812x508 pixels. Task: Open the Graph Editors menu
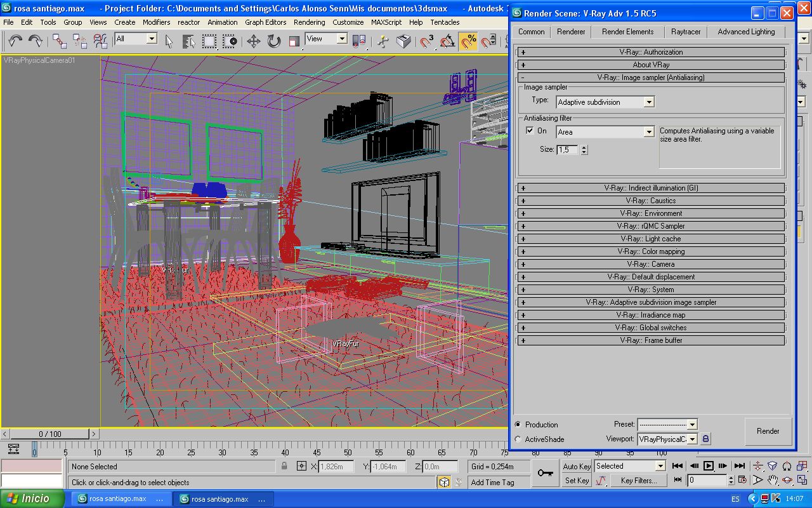coord(266,22)
